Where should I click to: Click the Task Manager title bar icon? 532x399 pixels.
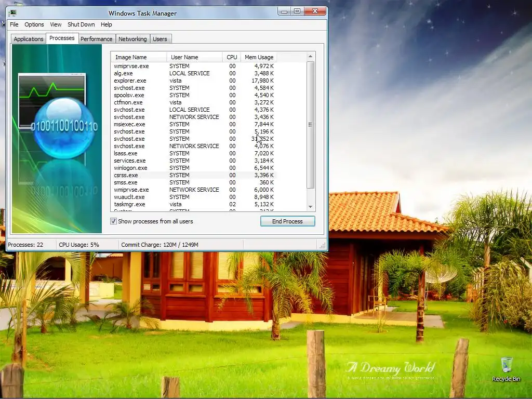point(13,13)
